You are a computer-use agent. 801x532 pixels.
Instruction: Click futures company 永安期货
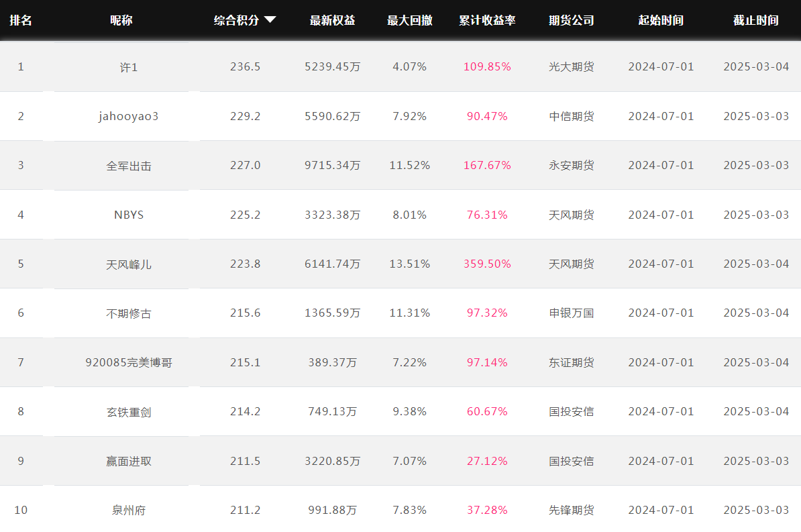[x=572, y=166]
